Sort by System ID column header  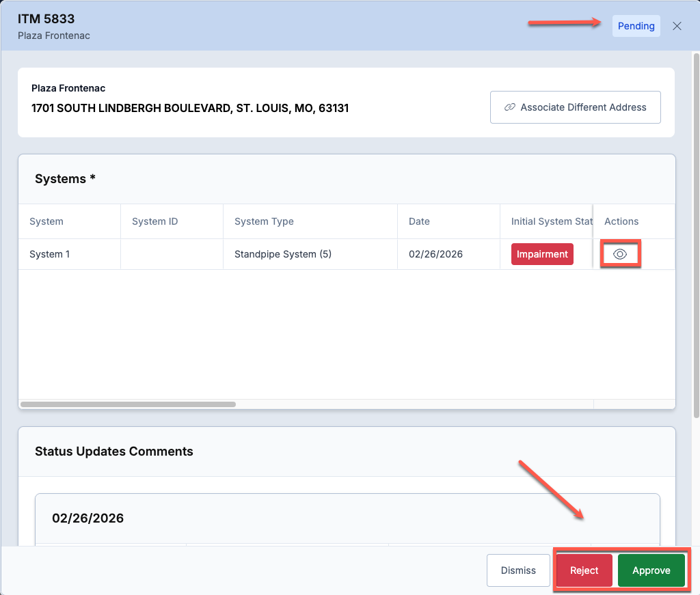pos(172,221)
